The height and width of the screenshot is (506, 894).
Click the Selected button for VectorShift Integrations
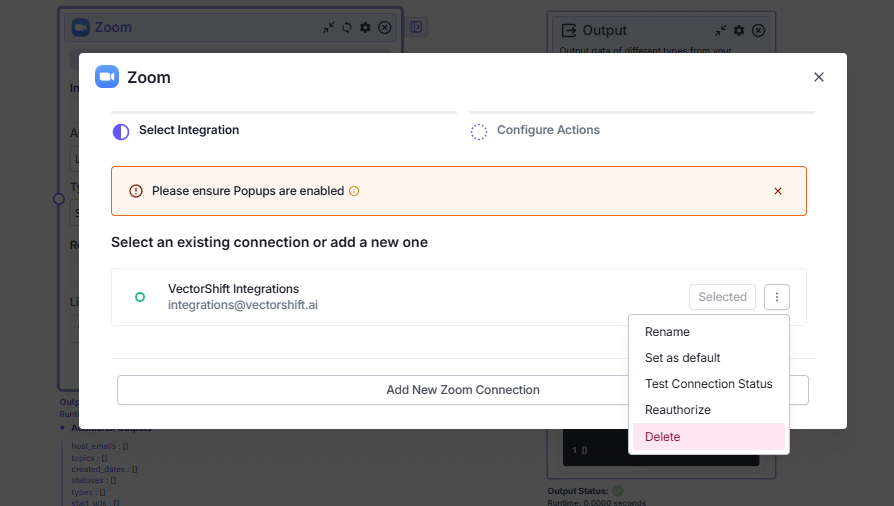(722, 297)
